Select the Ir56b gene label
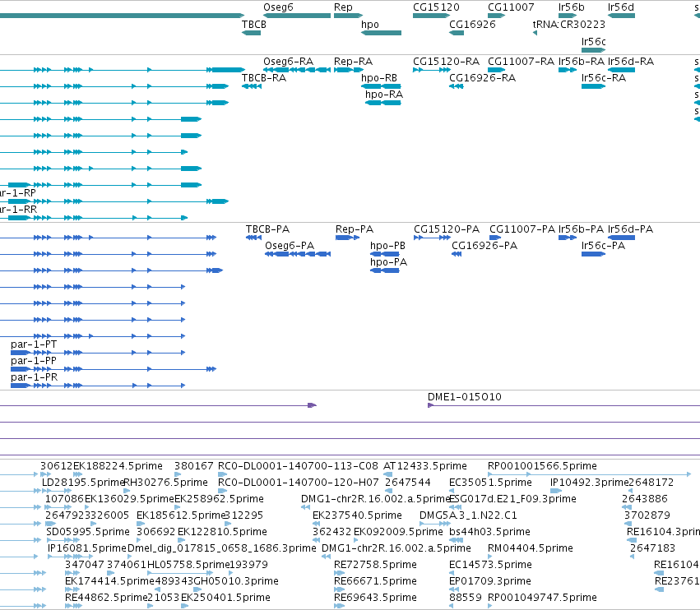 [x=571, y=7]
